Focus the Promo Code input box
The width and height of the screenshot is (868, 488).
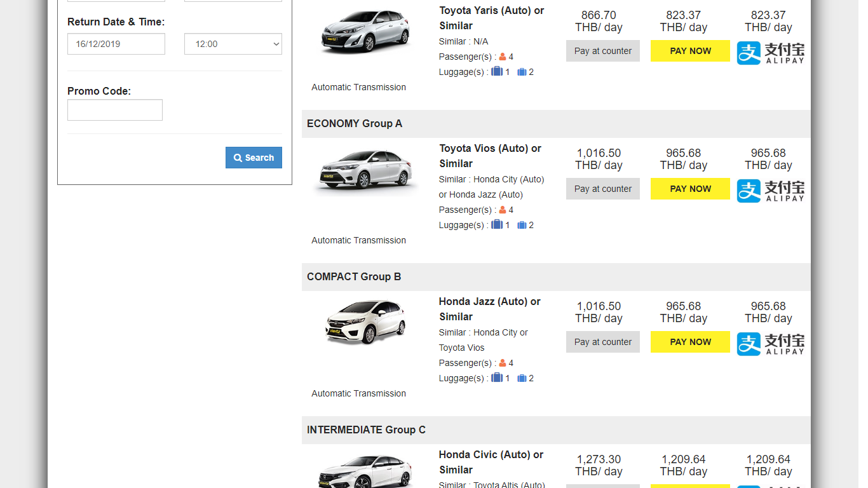tap(115, 110)
